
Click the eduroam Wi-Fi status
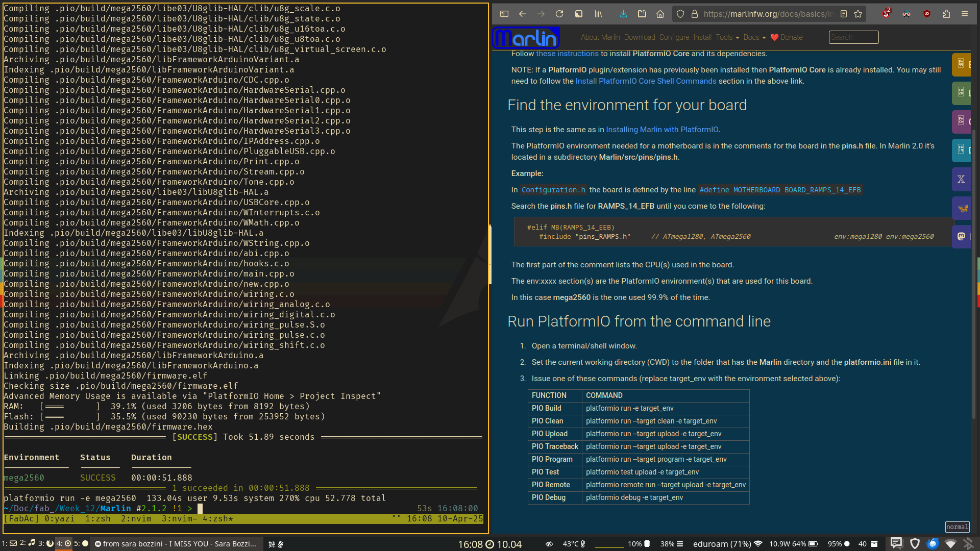[x=727, y=544]
